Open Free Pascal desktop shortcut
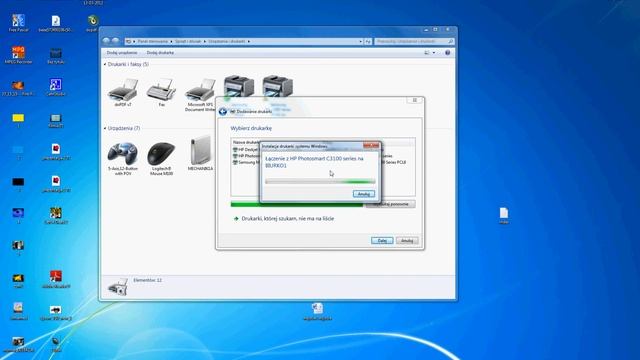 point(18,23)
